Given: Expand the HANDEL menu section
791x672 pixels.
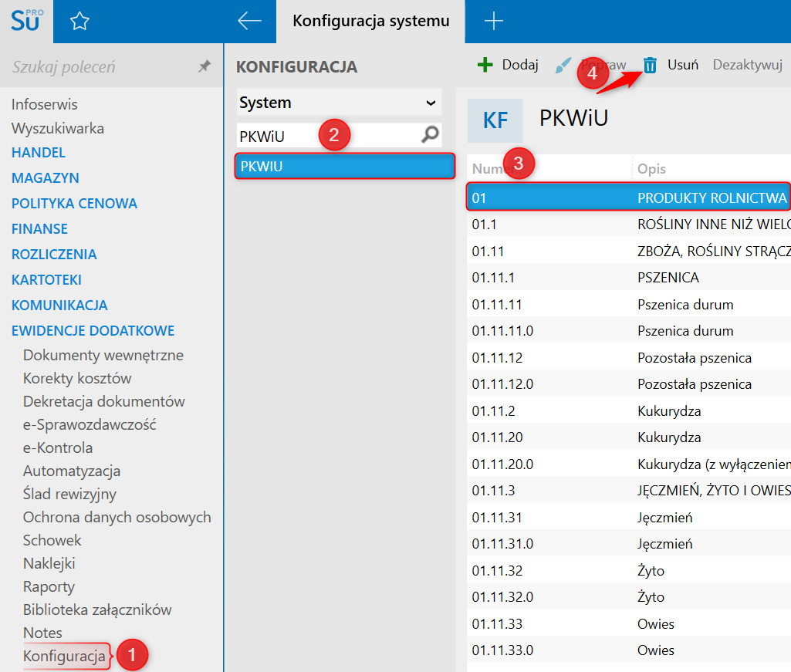Looking at the screenshot, I should tap(39, 152).
